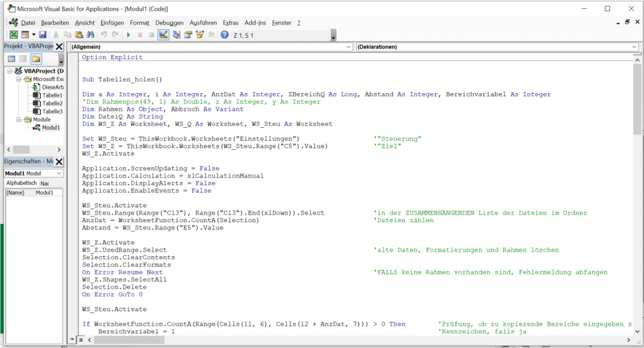
Task: Open the Project Explorer toolbar icon
Action: [177, 35]
